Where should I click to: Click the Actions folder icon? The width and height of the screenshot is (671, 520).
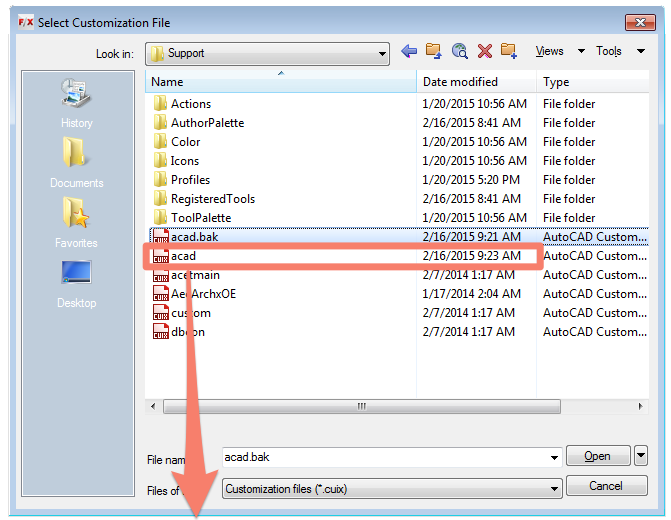point(160,104)
